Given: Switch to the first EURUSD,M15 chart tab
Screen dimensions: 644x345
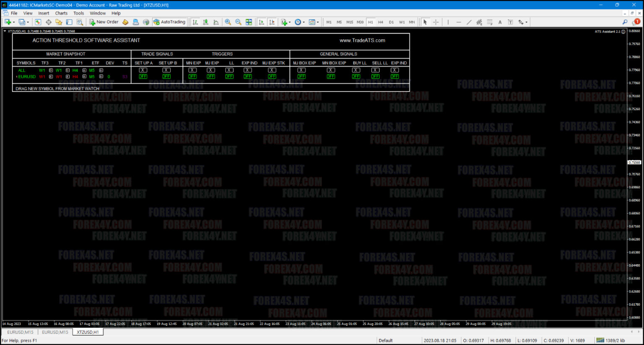Looking at the screenshot, I should (x=20, y=332).
